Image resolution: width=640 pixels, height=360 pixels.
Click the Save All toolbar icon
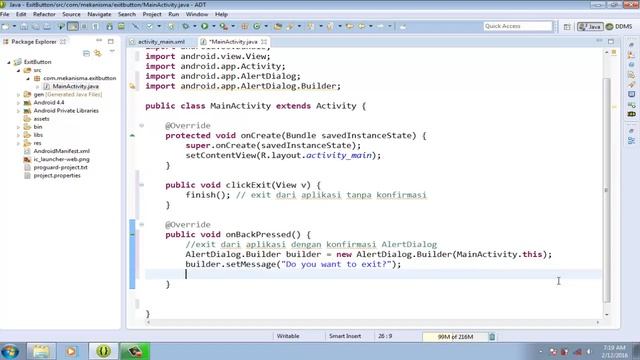coord(36,27)
